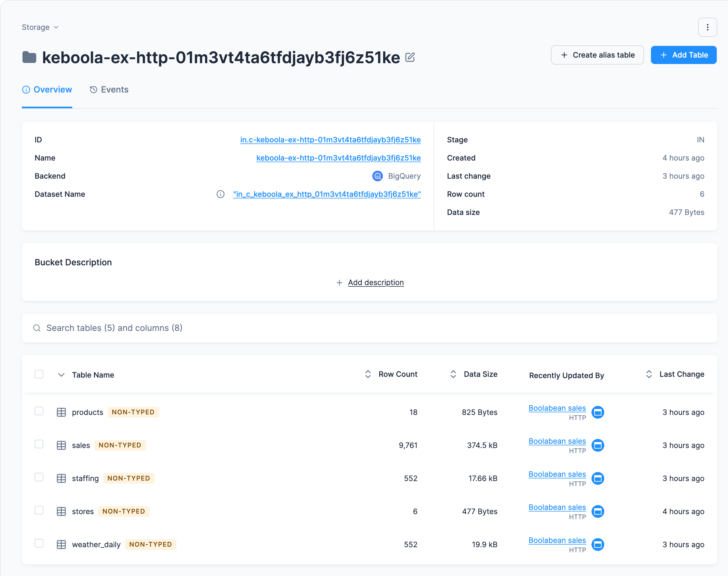Click the HTTP component icon in weather_daily row
Viewport: 728px width, 576px height.
598,544
